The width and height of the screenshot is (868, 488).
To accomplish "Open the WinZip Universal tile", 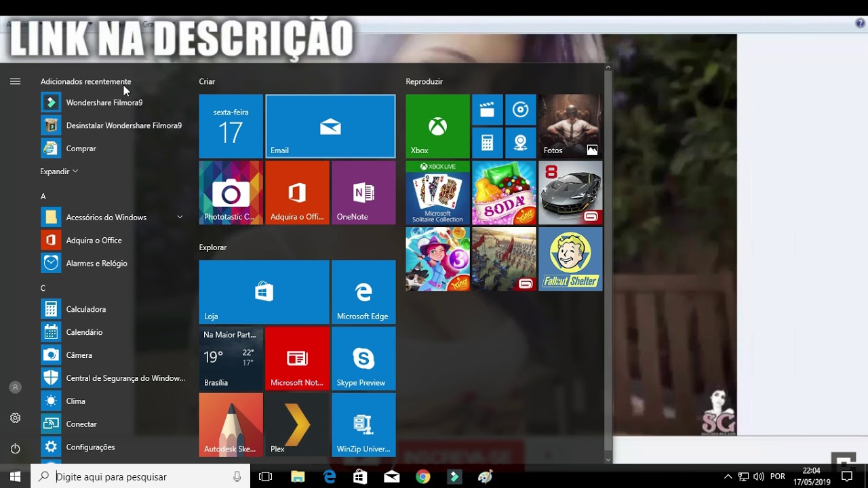I will [x=363, y=425].
